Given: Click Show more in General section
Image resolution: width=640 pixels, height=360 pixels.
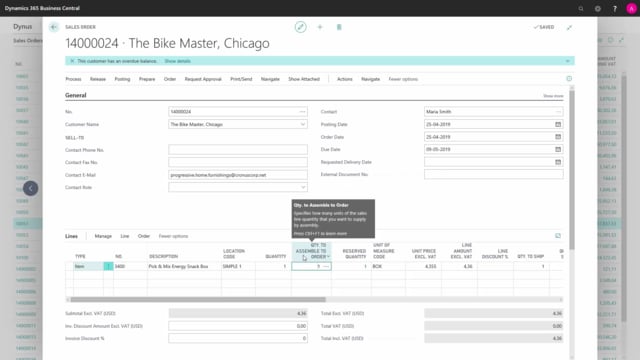Looking at the screenshot, I should [x=553, y=96].
